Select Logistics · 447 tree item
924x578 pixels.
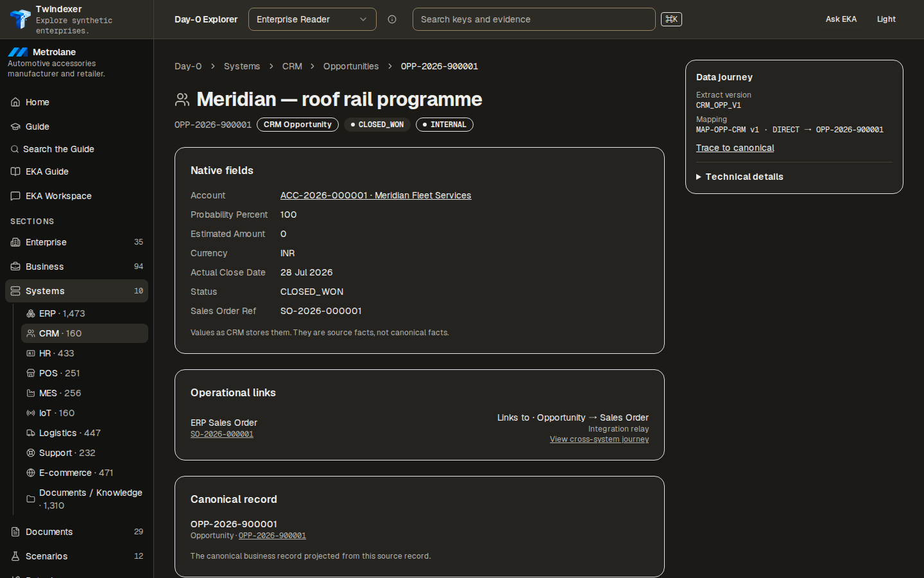(x=85, y=433)
